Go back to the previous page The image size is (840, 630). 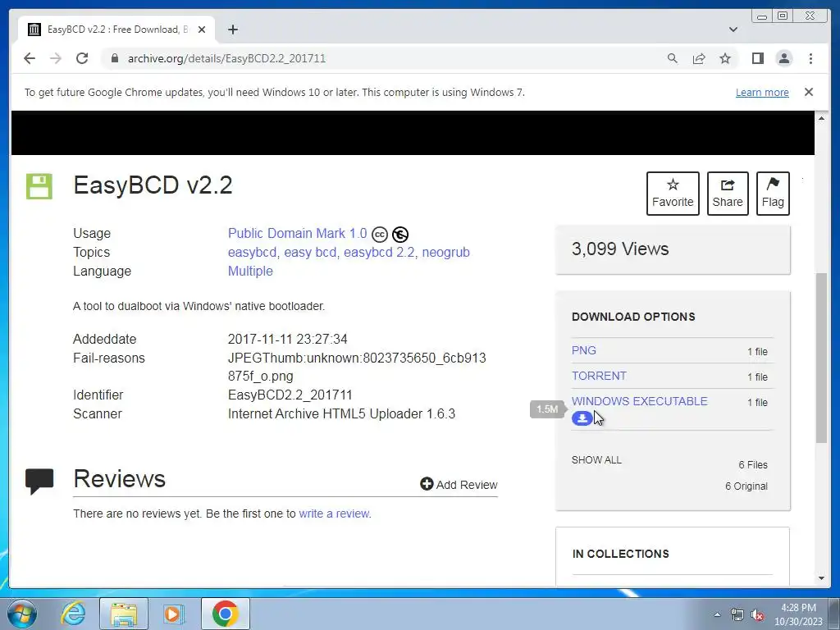pyautogui.click(x=30, y=58)
